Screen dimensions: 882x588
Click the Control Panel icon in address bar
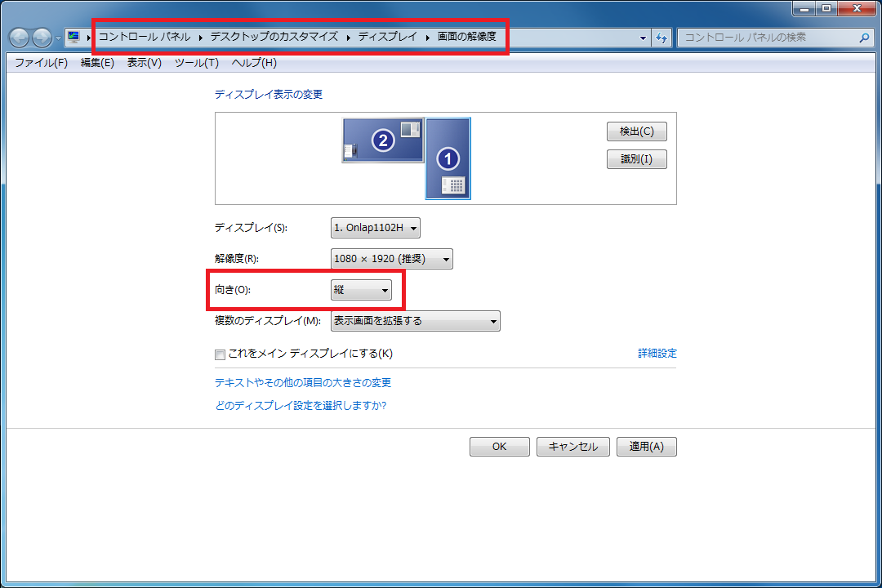coord(73,37)
